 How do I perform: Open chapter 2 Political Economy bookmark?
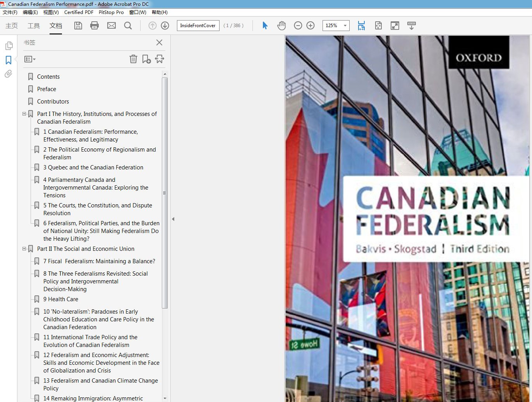pyautogui.click(x=100, y=154)
